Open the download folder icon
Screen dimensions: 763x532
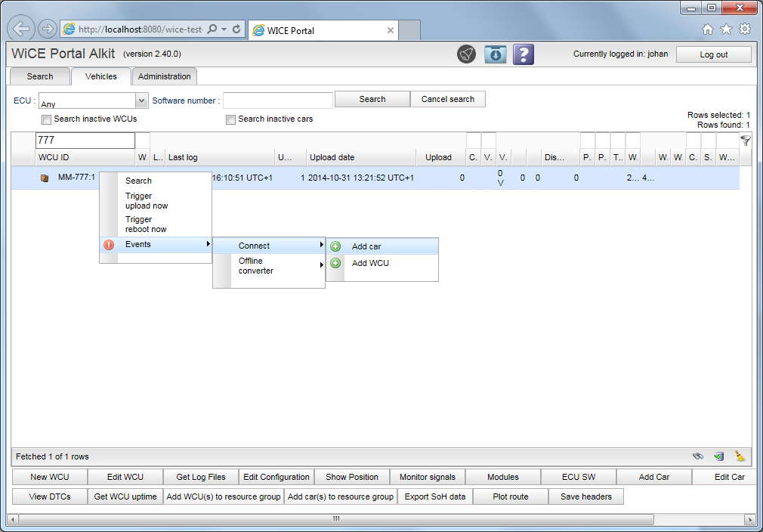[495, 54]
